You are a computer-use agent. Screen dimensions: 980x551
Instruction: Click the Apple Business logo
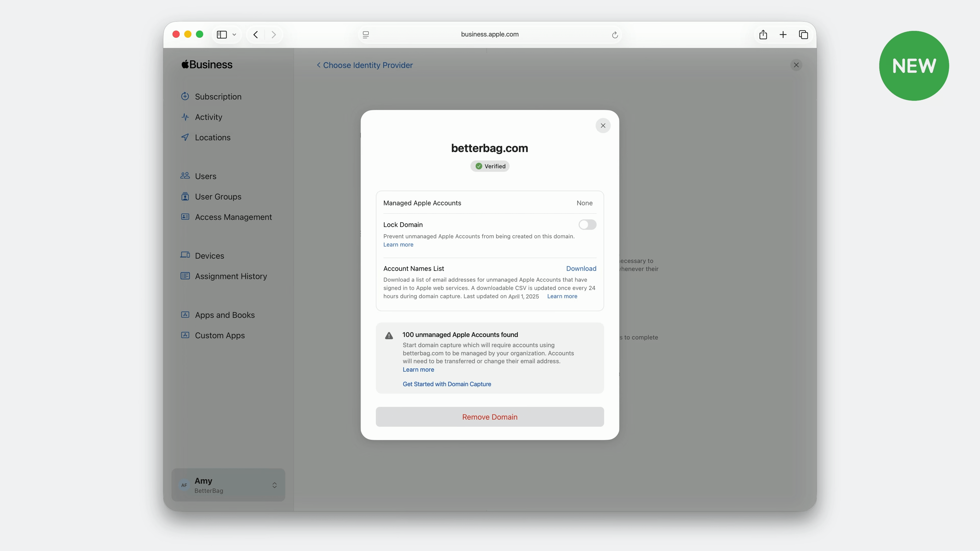click(206, 64)
